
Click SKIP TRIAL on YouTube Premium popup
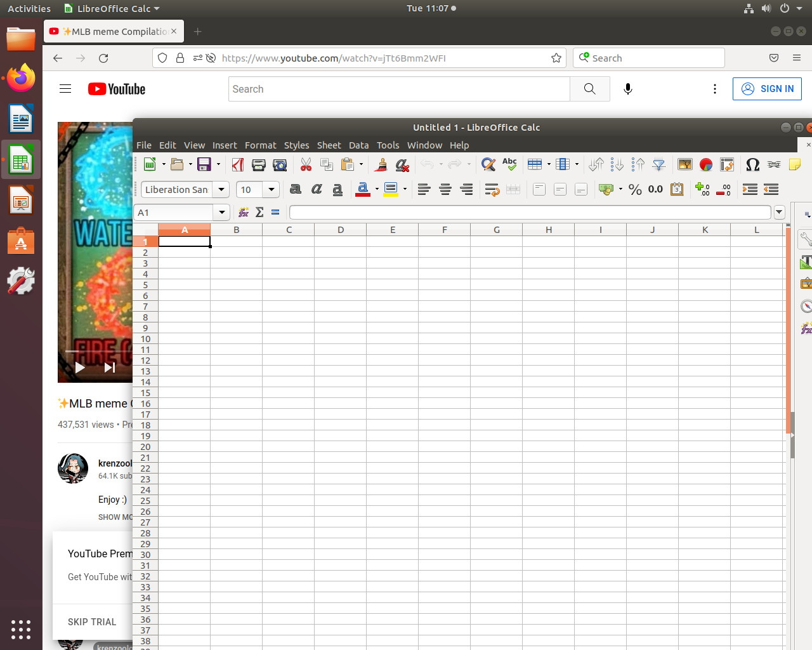(92, 622)
